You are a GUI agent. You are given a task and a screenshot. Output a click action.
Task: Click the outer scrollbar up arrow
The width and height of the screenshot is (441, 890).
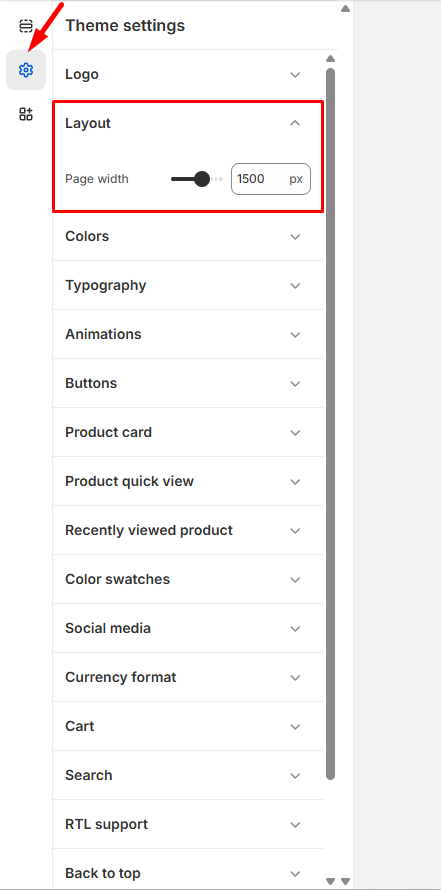click(345, 8)
